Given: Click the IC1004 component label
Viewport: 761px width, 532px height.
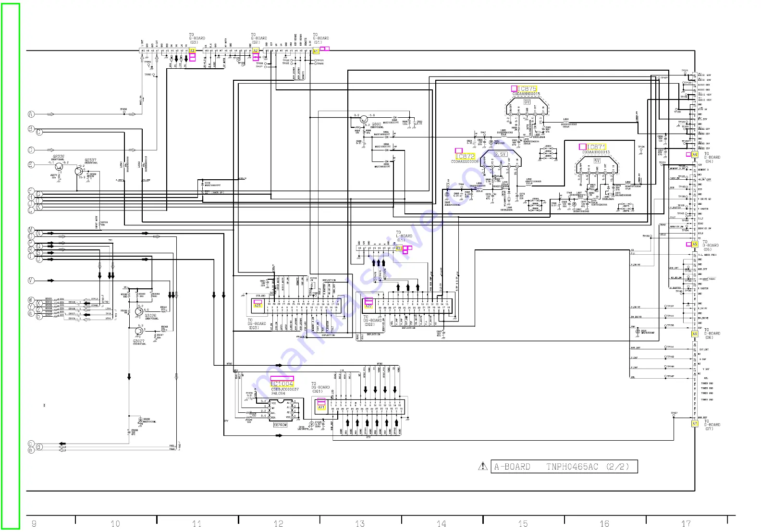Looking at the screenshot, I should pos(282,384).
